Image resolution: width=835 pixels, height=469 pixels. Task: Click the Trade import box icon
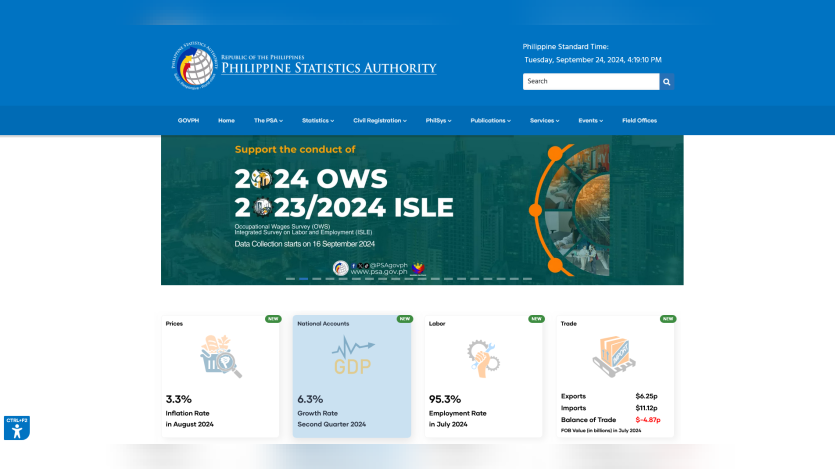[614, 356]
